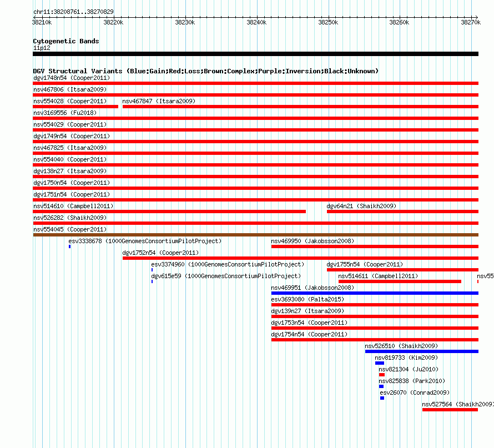494x448 pixels.
Task: Click the red bar under dgv64n21
Action: pyautogui.click(x=402, y=212)
